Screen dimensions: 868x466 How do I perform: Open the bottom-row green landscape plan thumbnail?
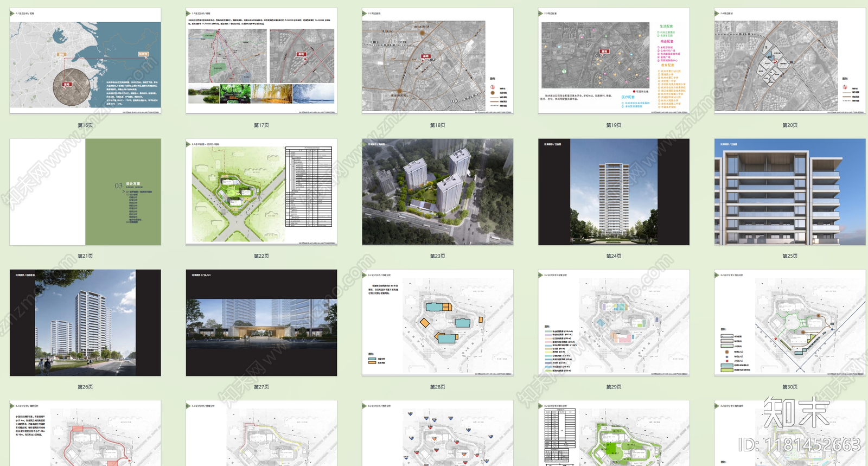[614, 433]
